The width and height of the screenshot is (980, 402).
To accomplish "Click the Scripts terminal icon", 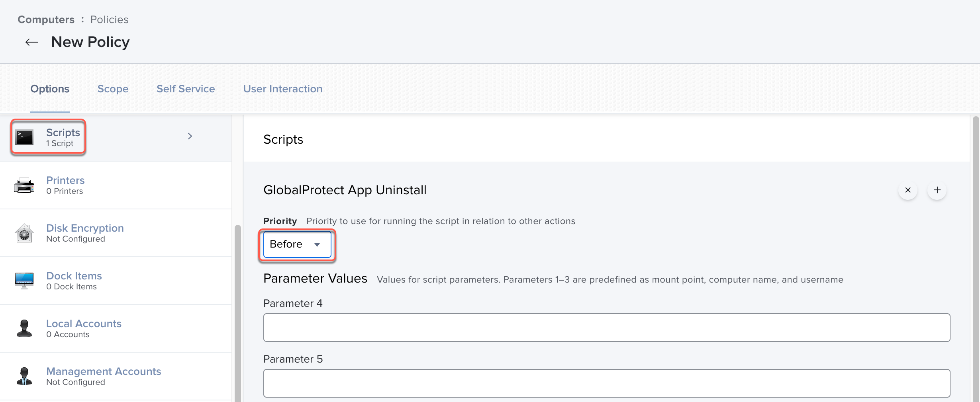I will [x=24, y=137].
